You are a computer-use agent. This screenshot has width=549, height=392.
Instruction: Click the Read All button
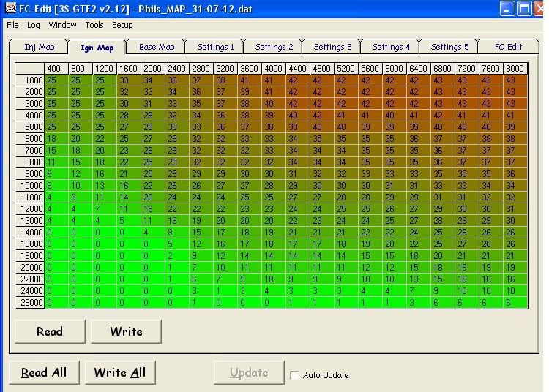pos(44,372)
